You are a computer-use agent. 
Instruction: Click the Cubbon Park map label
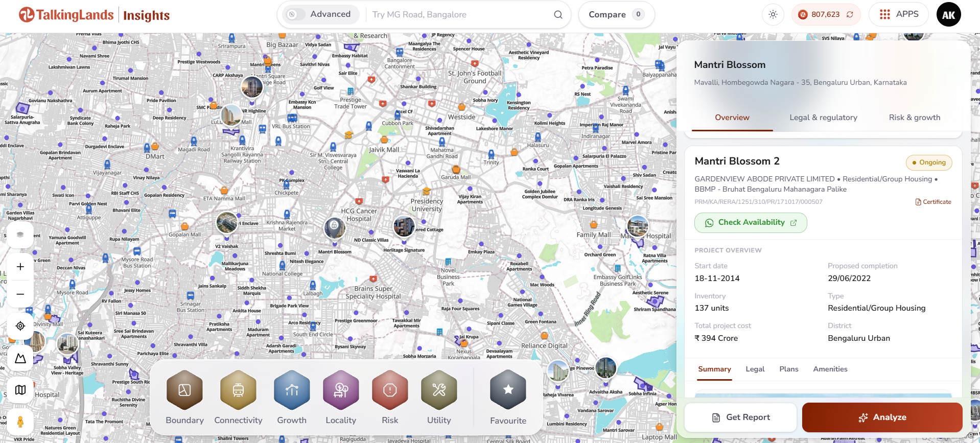[398, 123]
